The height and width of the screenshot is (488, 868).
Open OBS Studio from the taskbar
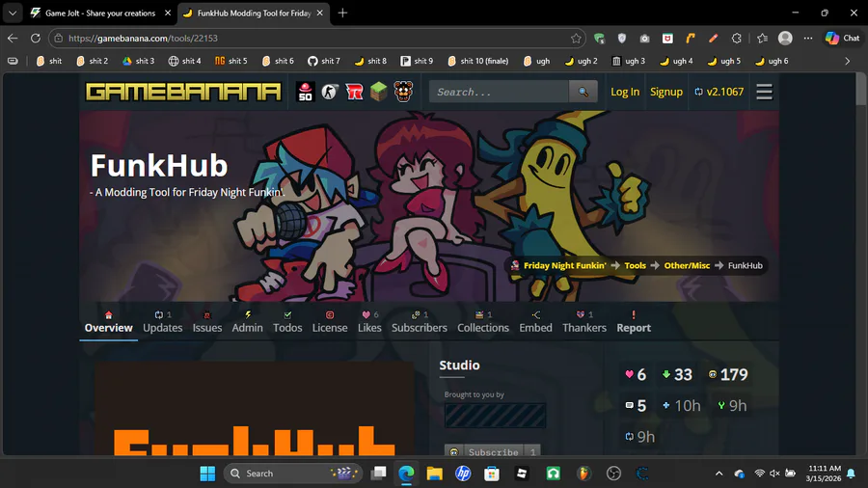click(613, 474)
